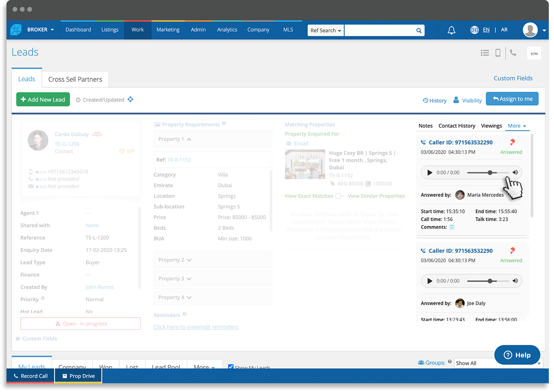Open the Listings menu
The width and height of the screenshot is (554, 392).
point(110,30)
